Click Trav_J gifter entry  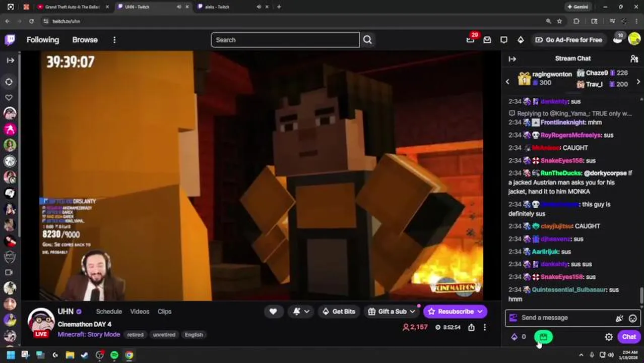click(602, 84)
